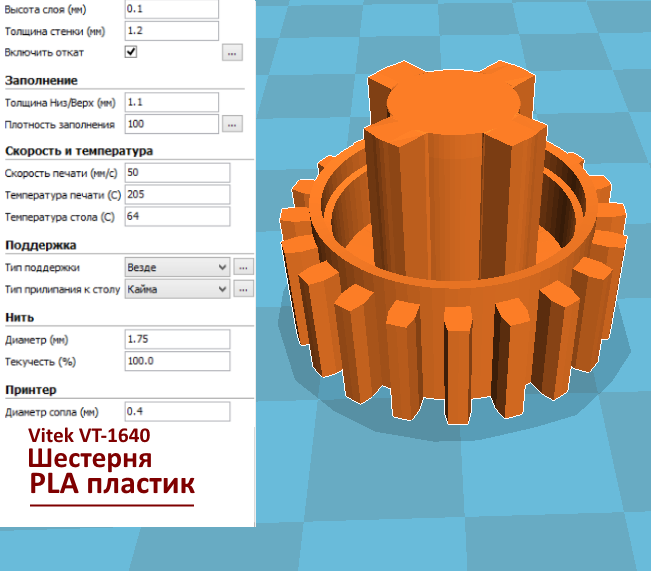Click the 'PLA пластик' caption text
651x571 pixels.
pyautogui.click(x=112, y=485)
